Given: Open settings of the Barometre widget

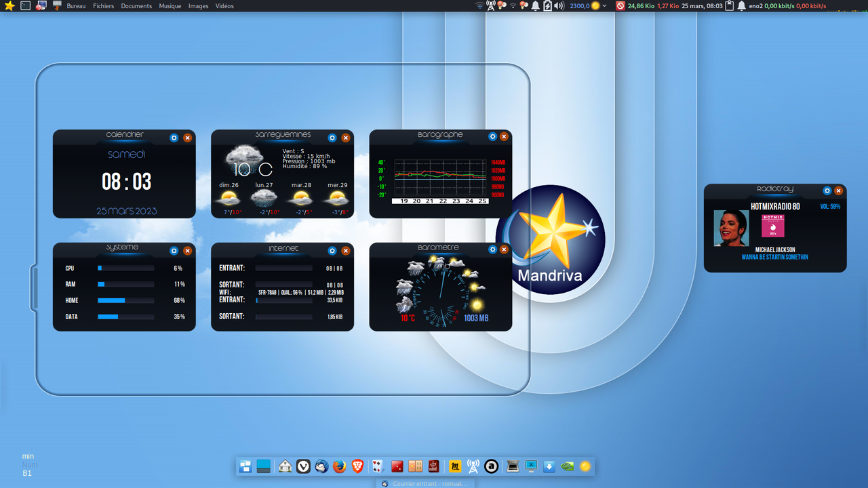Looking at the screenshot, I should (492, 249).
